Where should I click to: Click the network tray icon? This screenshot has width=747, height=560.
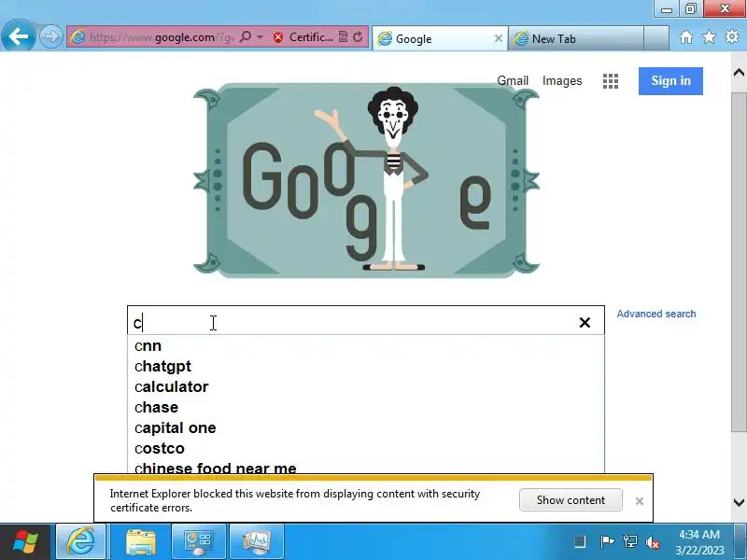point(629,542)
